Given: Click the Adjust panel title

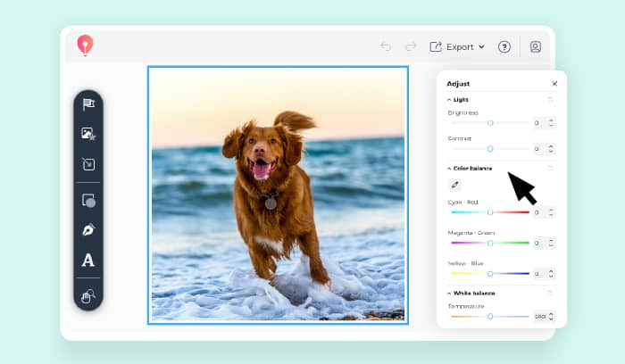Looking at the screenshot, I should pyautogui.click(x=458, y=84).
